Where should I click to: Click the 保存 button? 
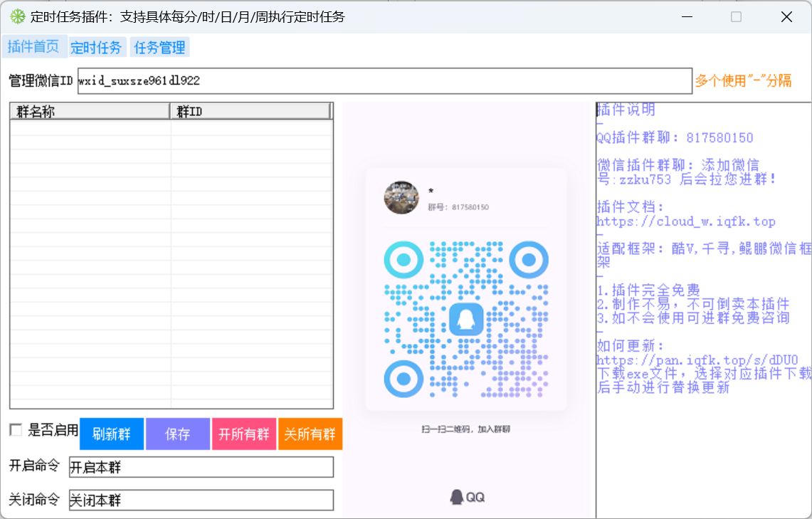(x=177, y=434)
